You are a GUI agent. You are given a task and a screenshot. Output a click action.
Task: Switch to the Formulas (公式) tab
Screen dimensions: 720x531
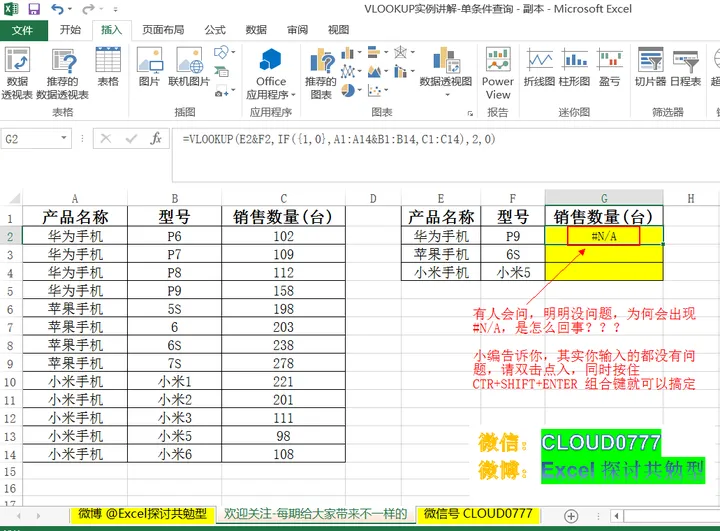215,30
